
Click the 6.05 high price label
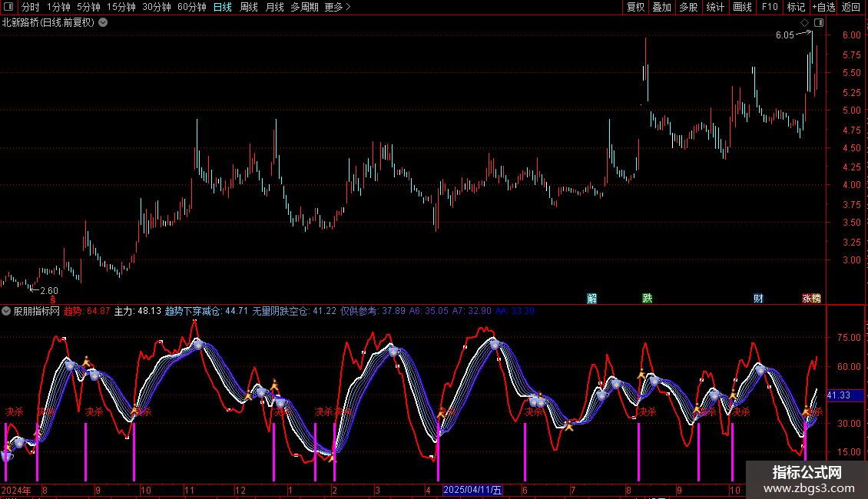[x=785, y=35]
